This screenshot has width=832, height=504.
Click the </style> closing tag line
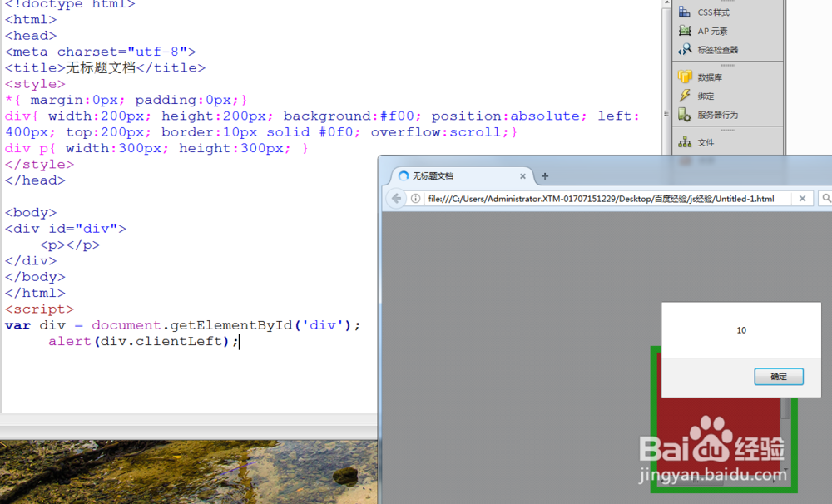point(39,165)
